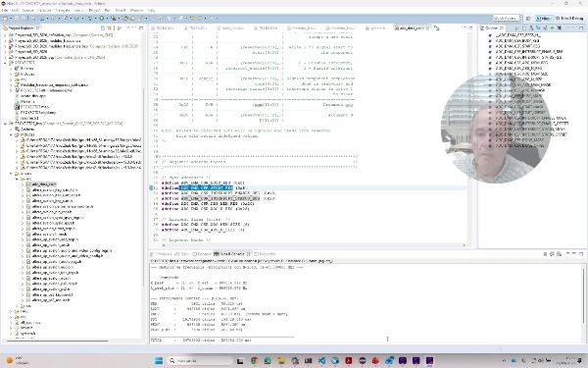The height and width of the screenshot is (368, 588).
Task: Click Project Explorer vertical scrollbar
Action: (x=143, y=187)
